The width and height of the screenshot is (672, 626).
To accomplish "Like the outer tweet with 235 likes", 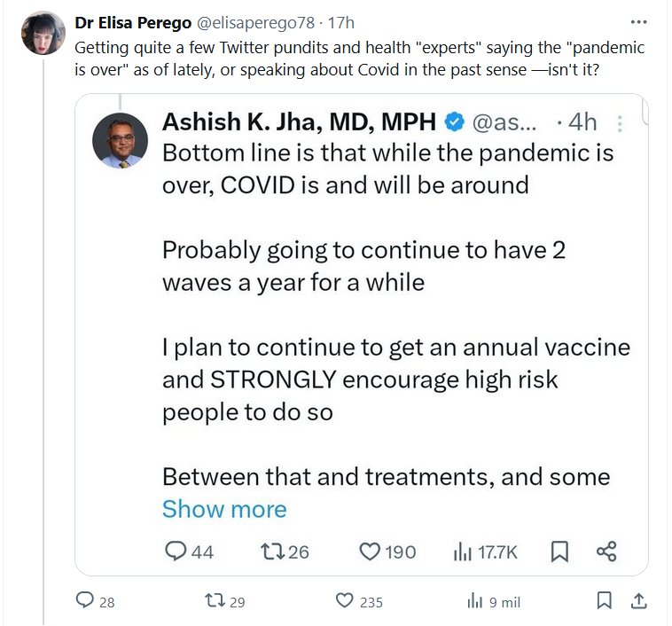I will [x=345, y=601].
